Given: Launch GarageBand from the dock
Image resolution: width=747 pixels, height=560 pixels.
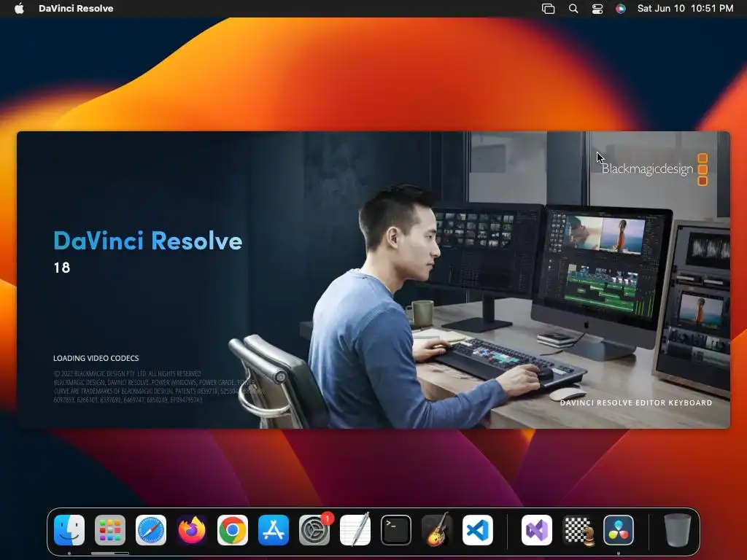Looking at the screenshot, I should pos(437,530).
